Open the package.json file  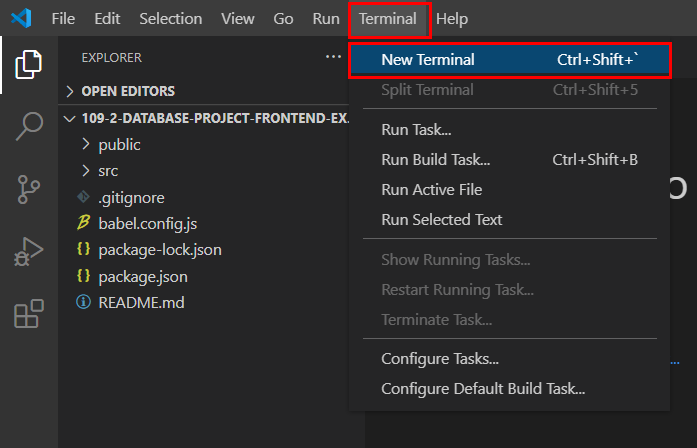pos(142,275)
